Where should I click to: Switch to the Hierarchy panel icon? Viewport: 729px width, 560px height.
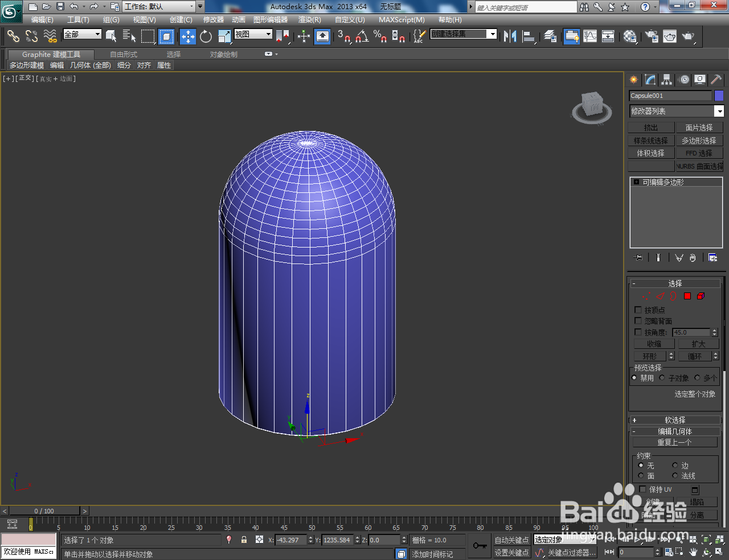[x=666, y=80]
